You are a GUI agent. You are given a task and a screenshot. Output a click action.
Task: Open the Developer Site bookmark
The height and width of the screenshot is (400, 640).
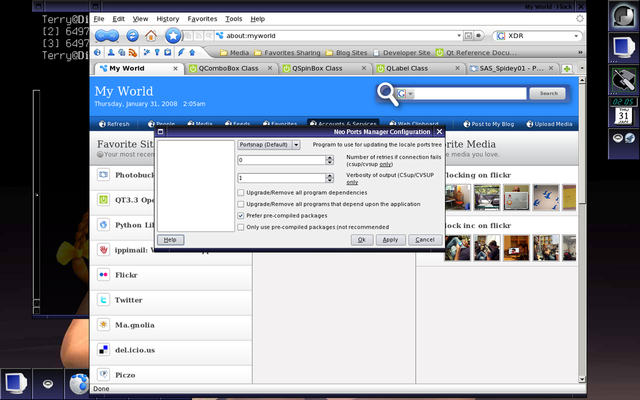402,53
